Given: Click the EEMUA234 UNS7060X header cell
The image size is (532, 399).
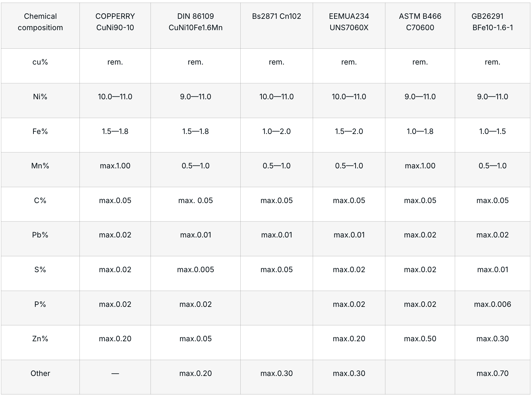Looking at the screenshot, I should [x=349, y=22].
